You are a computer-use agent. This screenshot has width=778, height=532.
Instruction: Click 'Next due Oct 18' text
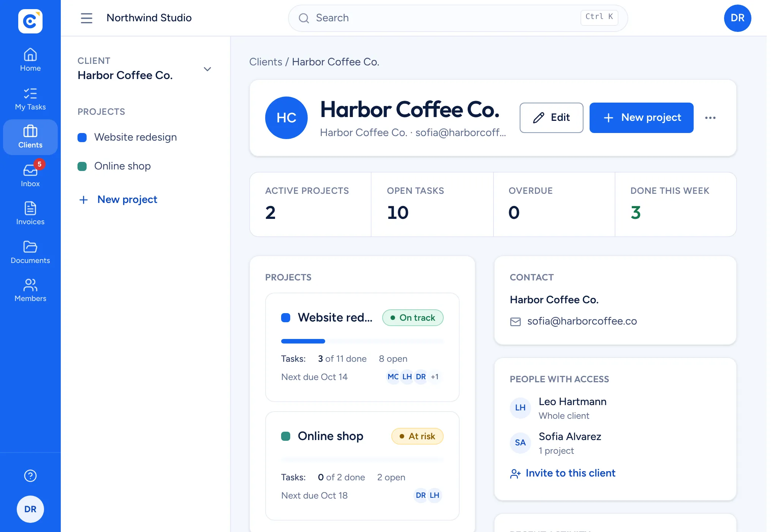coord(315,496)
